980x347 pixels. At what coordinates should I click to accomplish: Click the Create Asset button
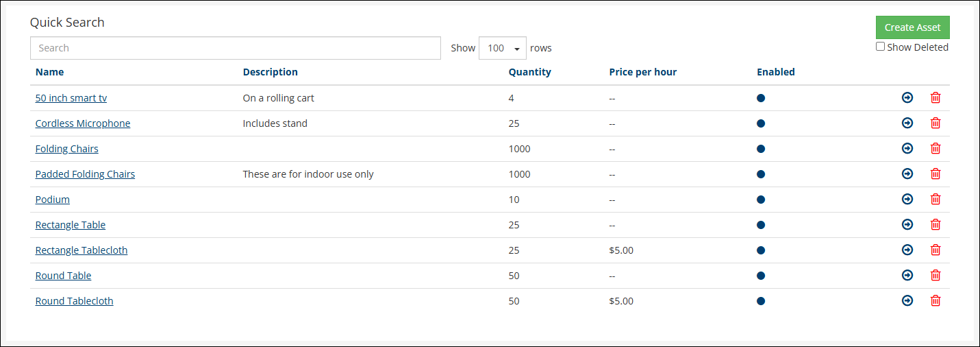point(912,27)
